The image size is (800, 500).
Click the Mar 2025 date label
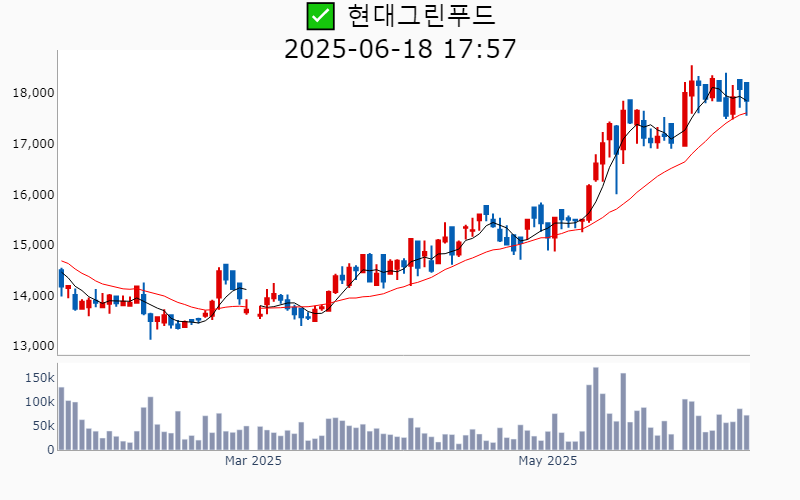click(253, 461)
